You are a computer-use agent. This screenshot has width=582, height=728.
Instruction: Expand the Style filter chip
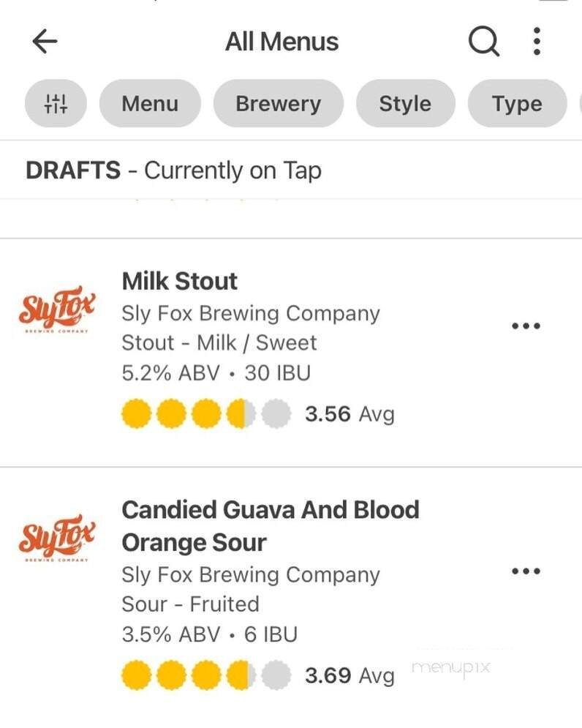coord(405,104)
